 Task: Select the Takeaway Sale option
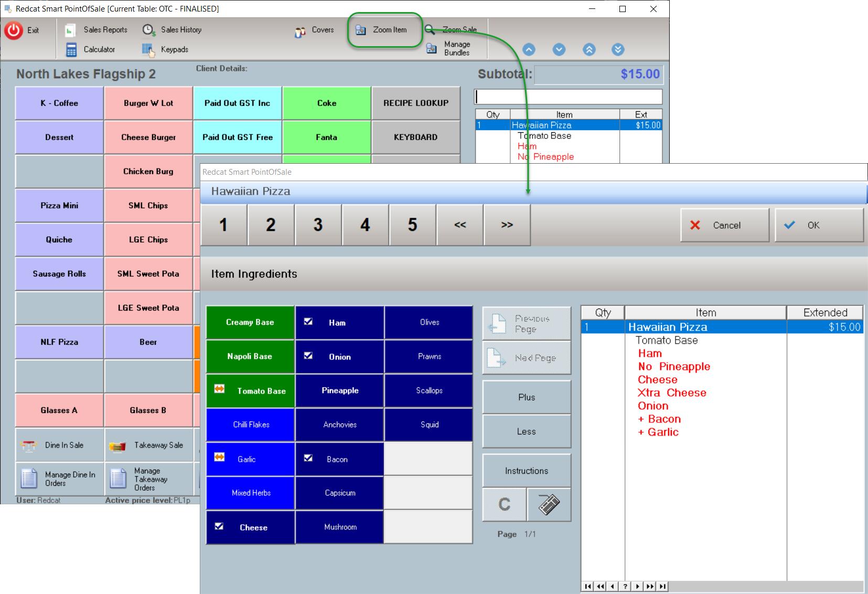click(148, 445)
